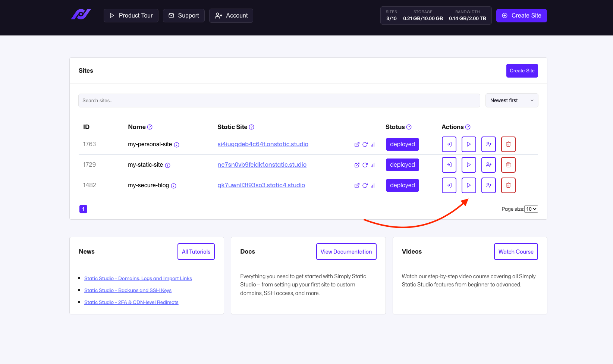613x364 pixels.
Task: Click play action for my-personal-site
Action: 469,144
